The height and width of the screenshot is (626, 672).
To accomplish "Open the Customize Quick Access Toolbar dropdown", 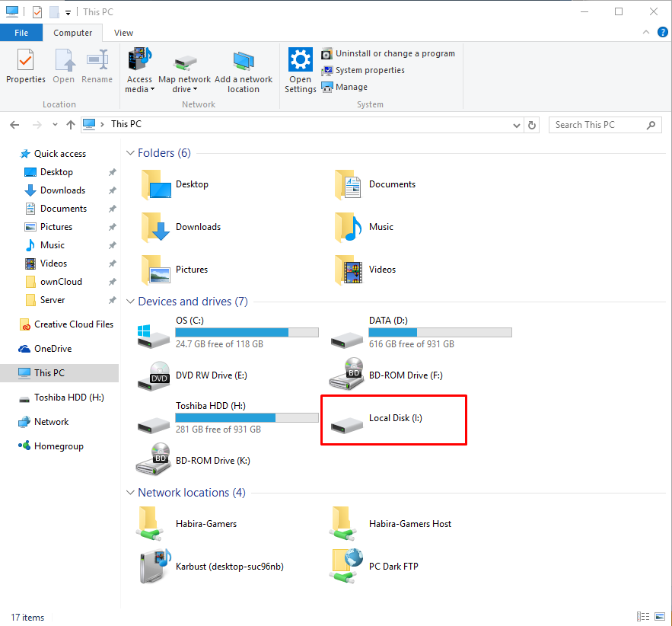I will 68,12.
